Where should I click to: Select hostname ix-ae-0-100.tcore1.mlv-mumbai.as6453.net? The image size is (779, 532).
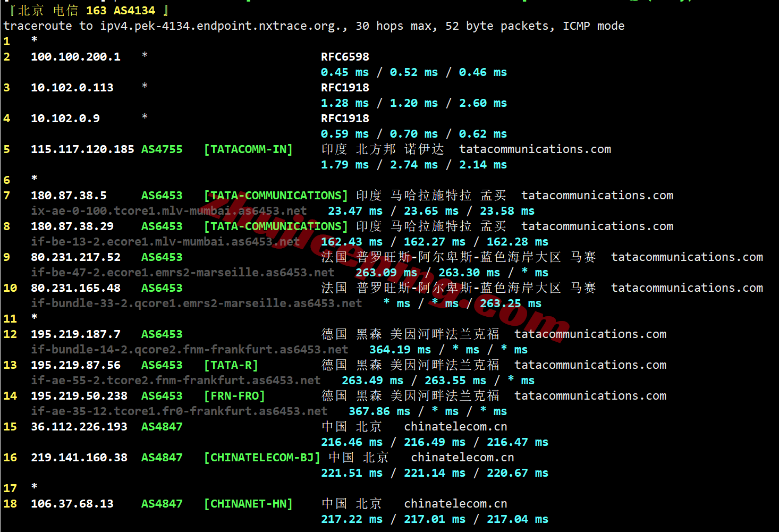169,211
